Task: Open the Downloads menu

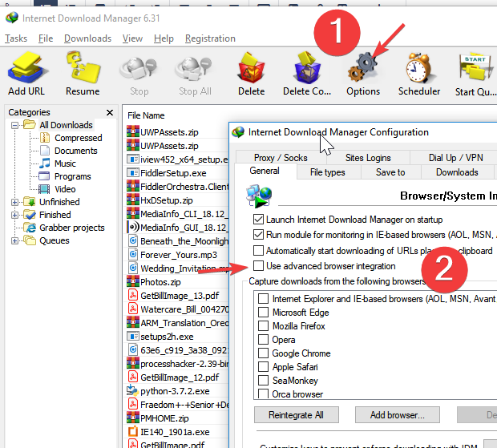Action: point(87,38)
